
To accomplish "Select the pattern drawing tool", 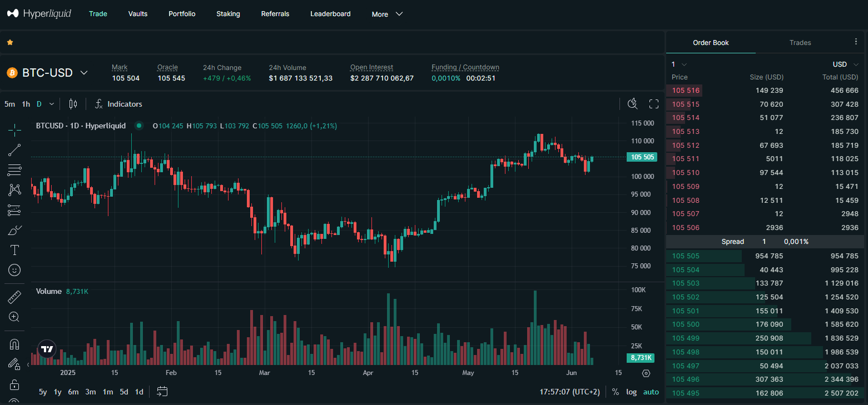I will [15, 190].
